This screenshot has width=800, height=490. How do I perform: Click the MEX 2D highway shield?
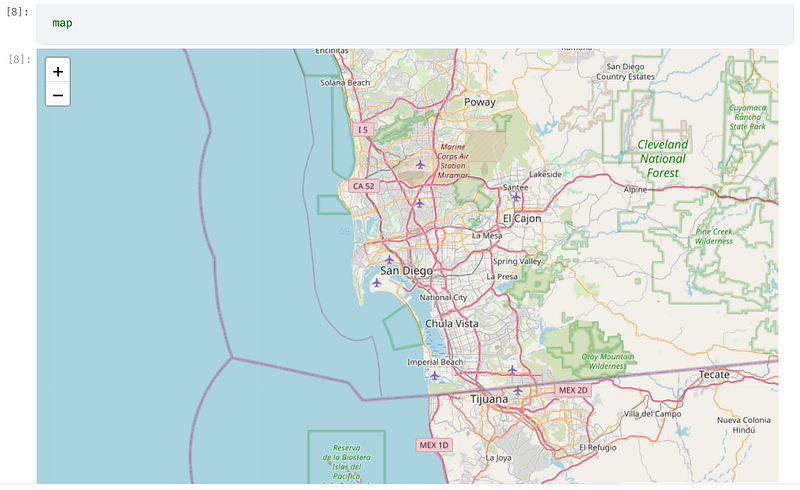pos(573,390)
